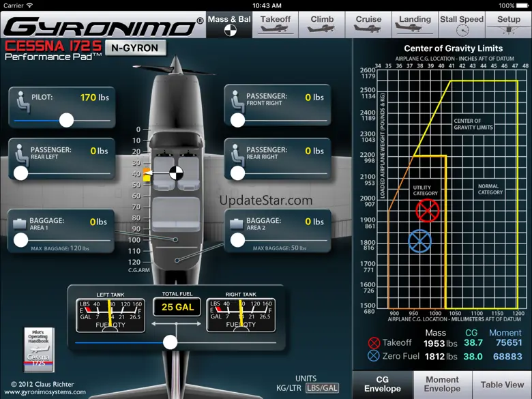Screen dimensions: 532x399
Task: Switch to Table View
Action: click(502, 385)
